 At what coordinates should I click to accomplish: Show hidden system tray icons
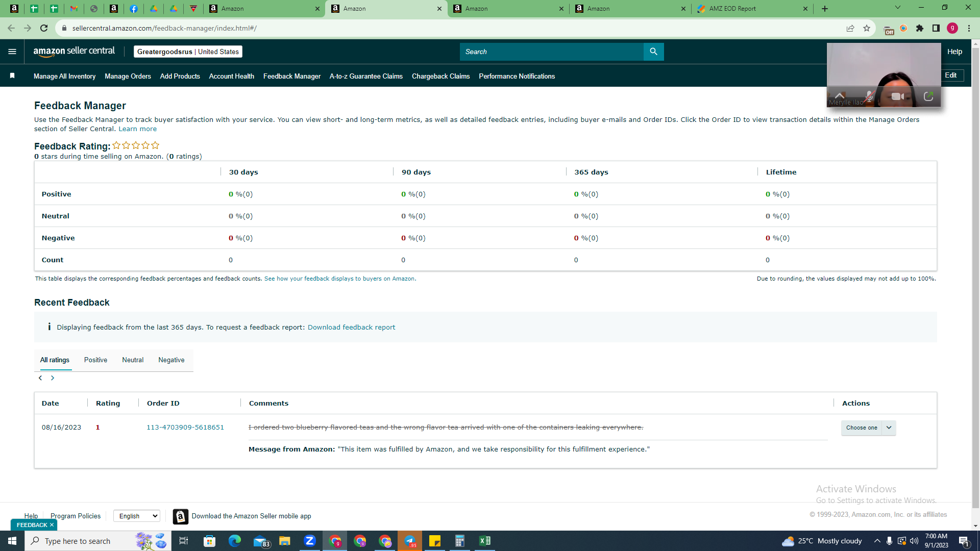click(x=877, y=541)
